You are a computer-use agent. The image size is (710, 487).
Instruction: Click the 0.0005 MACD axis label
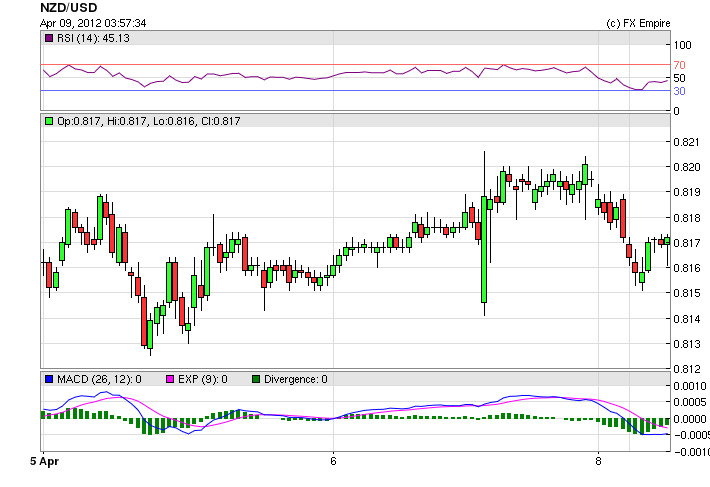[x=690, y=402]
